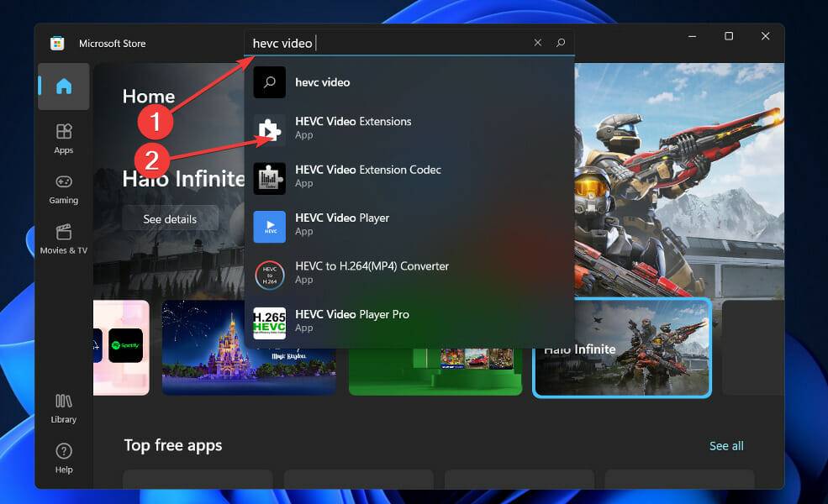Click See details button for Halo Infinite
Image resolution: width=828 pixels, height=504 pixels.
[x=170, y=219]
